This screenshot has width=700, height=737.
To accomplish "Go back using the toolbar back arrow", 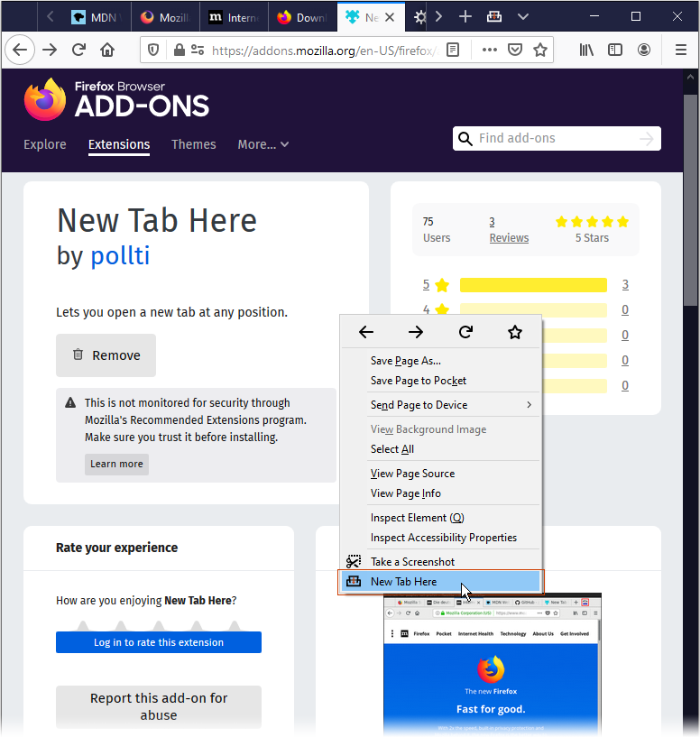I will 20,50.
